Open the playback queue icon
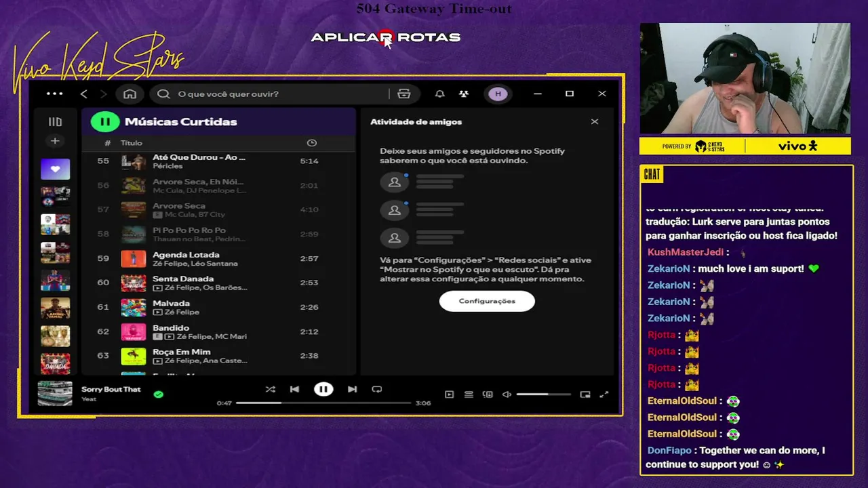 469,394
